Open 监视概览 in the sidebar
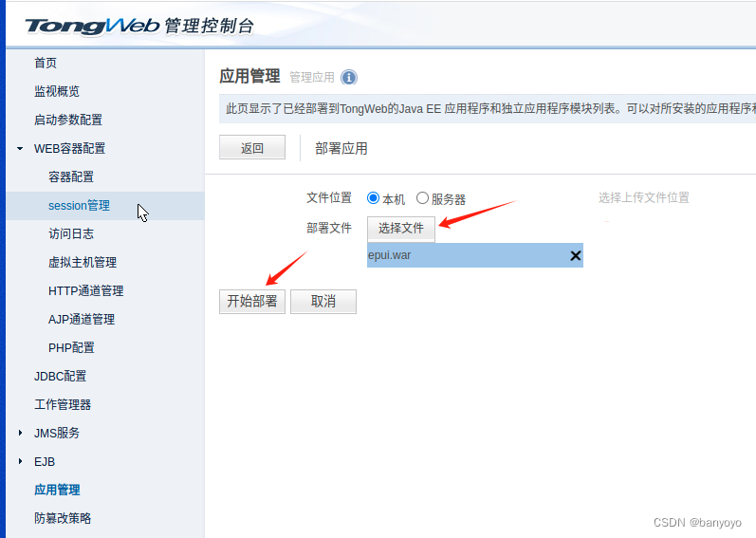Image resolution: width=756 pixels, height=538 pixels. tap(56, 91)
